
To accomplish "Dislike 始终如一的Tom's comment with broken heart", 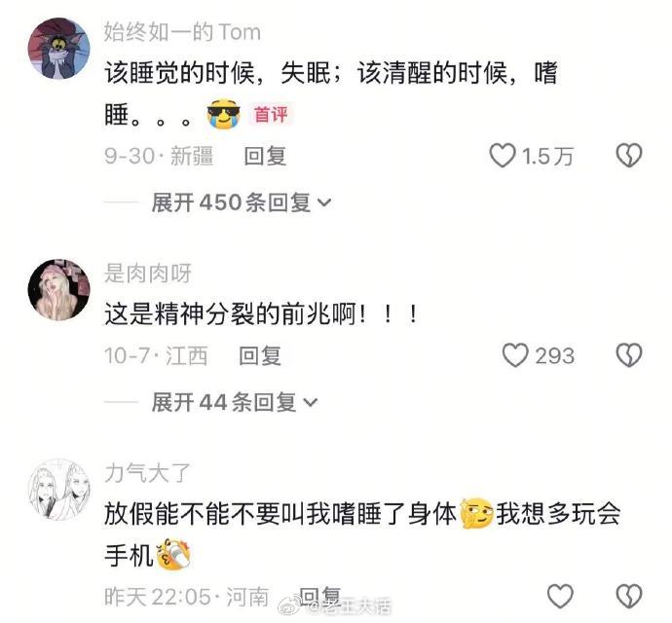I will [x=629, y=155].
